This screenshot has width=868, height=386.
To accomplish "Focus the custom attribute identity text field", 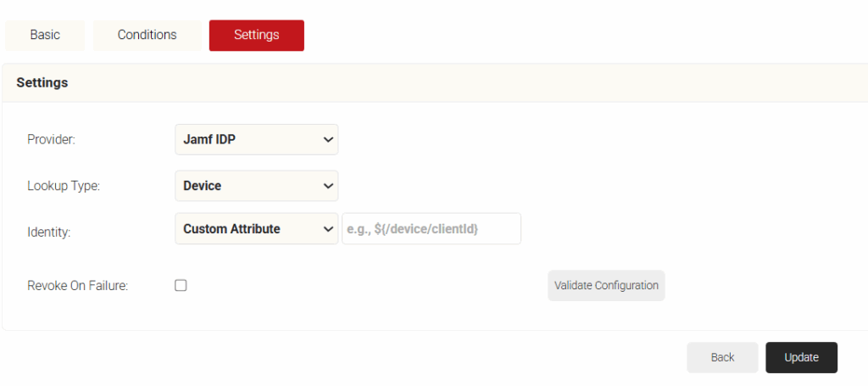I will pyautogui.click(x=431, y=229).
